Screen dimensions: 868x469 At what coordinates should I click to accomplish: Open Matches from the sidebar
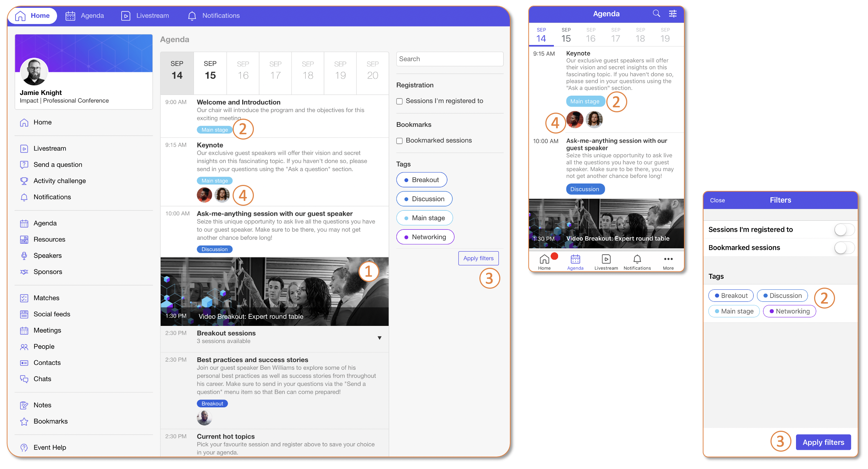(46, 298)
